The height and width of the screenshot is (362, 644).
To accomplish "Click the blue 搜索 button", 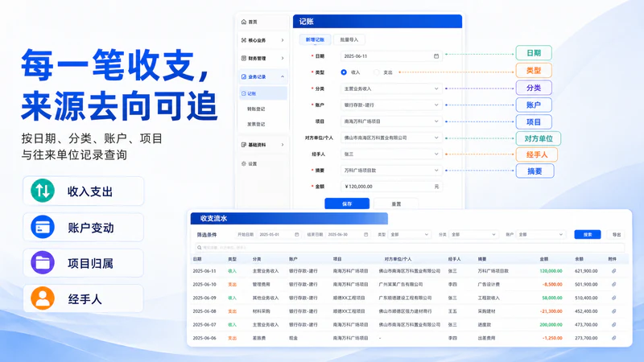I will (588, 235).
